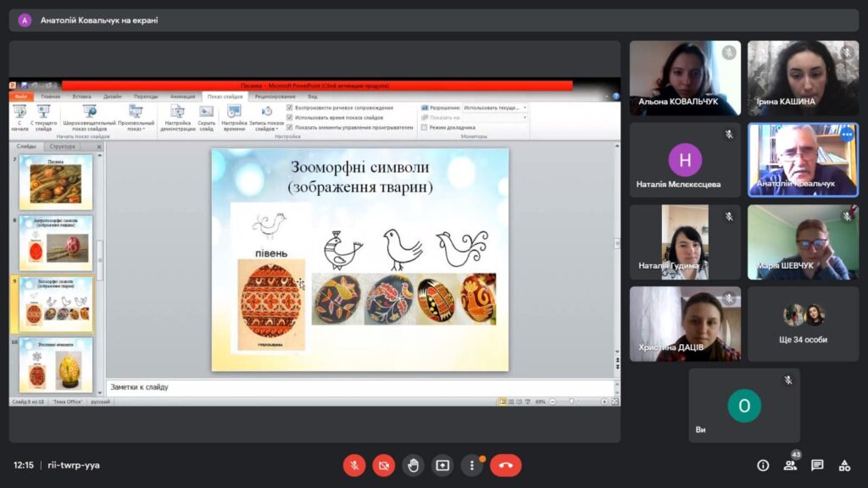Show the participants list people icon
This screenshot has height=488, width=868.
coord(790,465)
